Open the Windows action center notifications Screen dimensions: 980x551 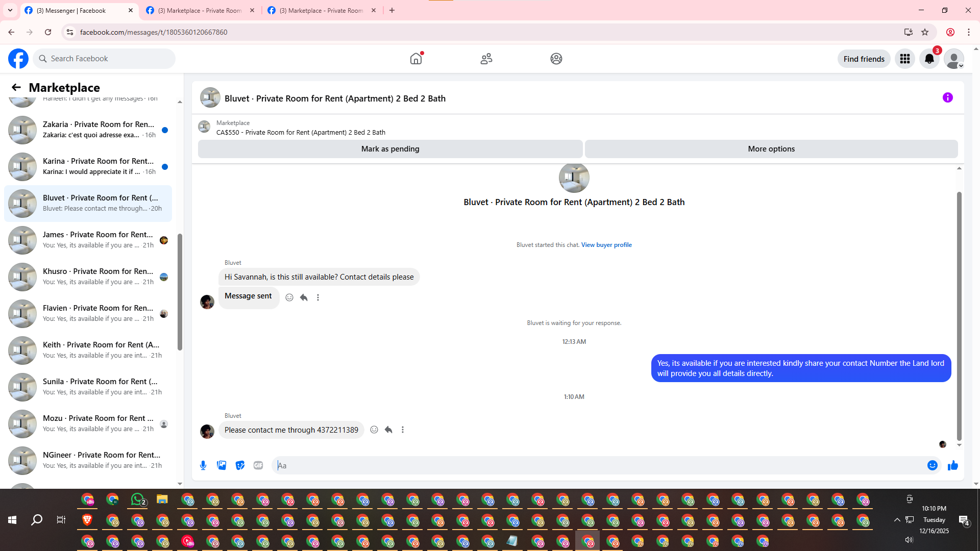point(964,520)
